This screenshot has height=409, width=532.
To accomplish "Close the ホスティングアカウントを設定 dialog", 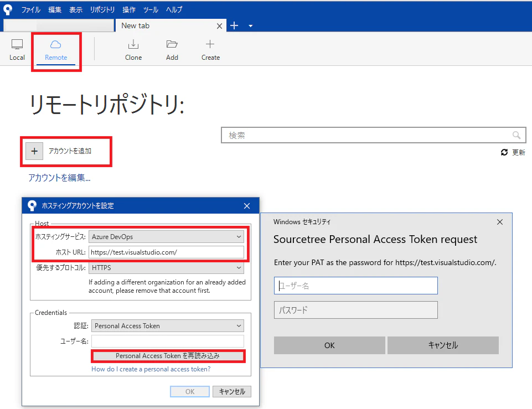I will pyautogui.click(x=247, y=206).
